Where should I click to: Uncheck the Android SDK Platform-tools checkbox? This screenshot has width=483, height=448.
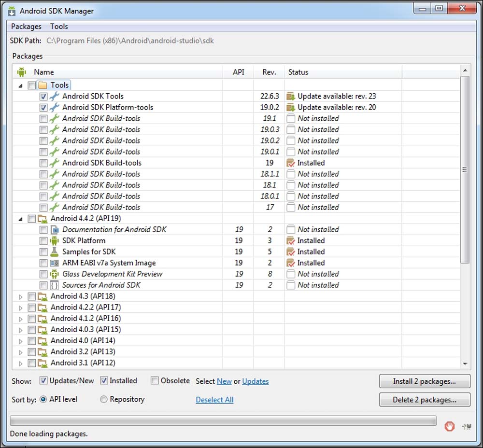(x=43, y=107)
